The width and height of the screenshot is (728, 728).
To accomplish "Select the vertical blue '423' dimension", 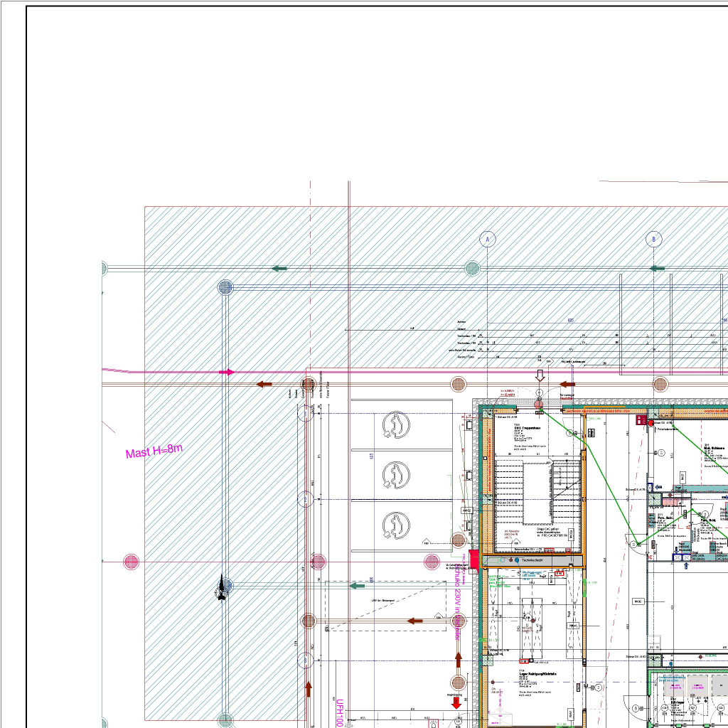I will click(371, 457).
